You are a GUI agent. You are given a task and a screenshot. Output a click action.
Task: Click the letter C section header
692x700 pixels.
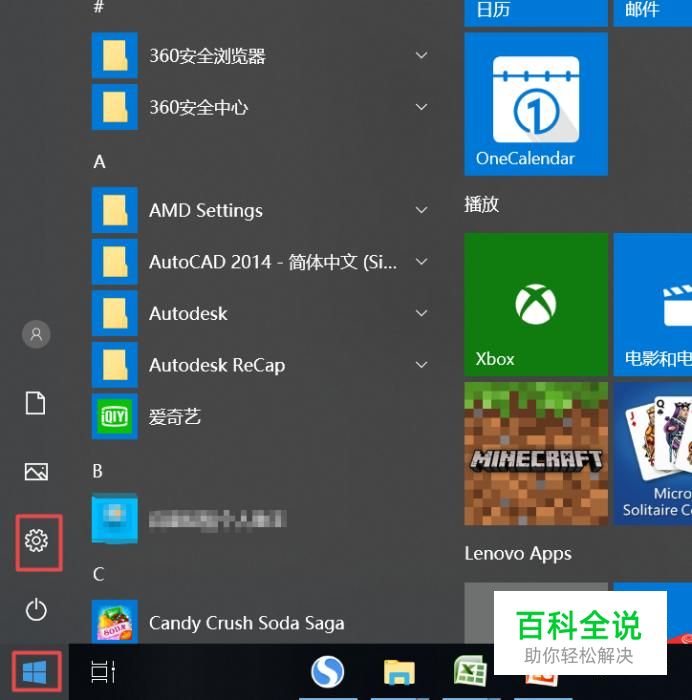coord(99,574)
